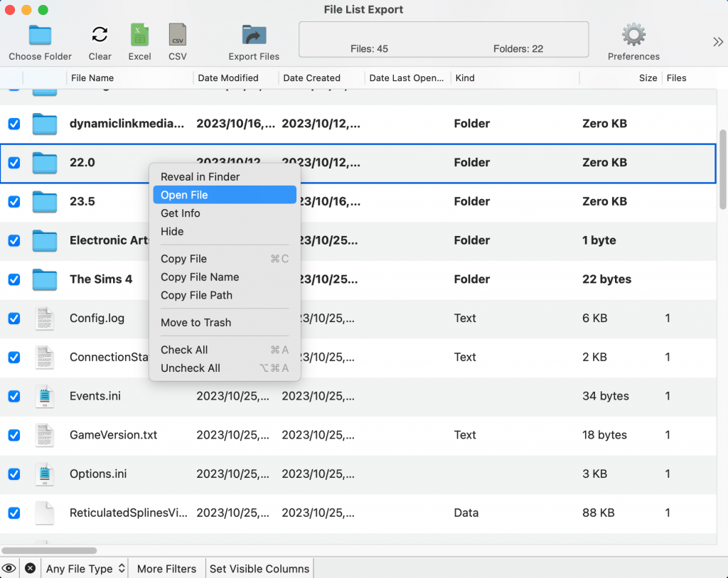Click the File Name column header
This screenshot has height=578, width=728.
coord(92,78)
